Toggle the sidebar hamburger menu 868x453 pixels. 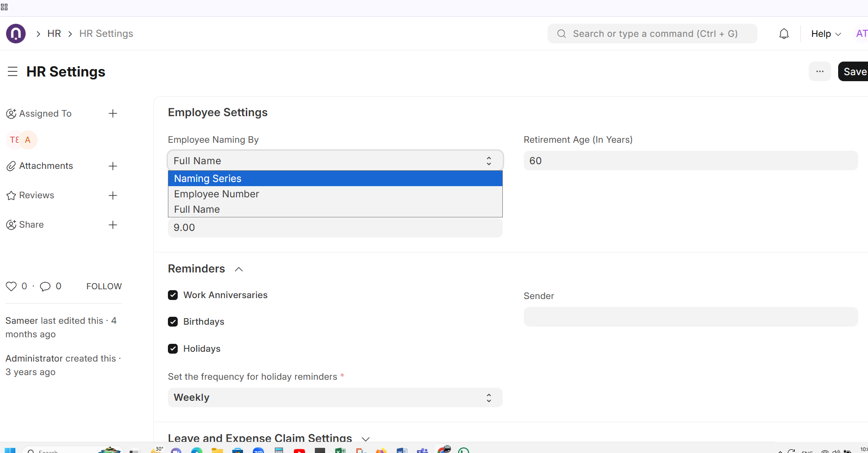(x=13, y=71)
